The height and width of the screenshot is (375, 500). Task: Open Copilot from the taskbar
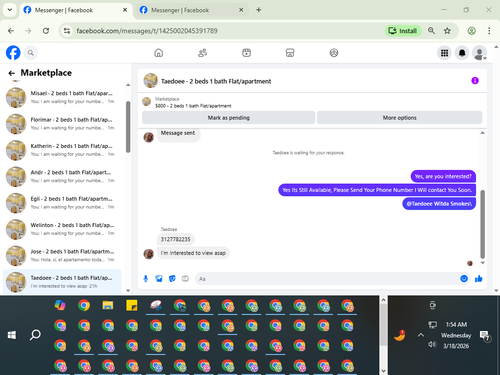(60, 305)
